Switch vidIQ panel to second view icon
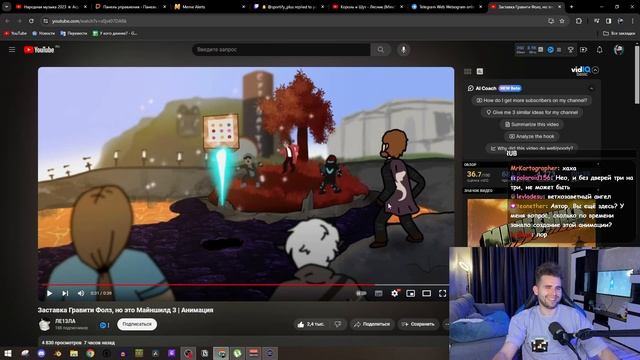Viewport: 640px width, 360px height. [x=480, y=71]
